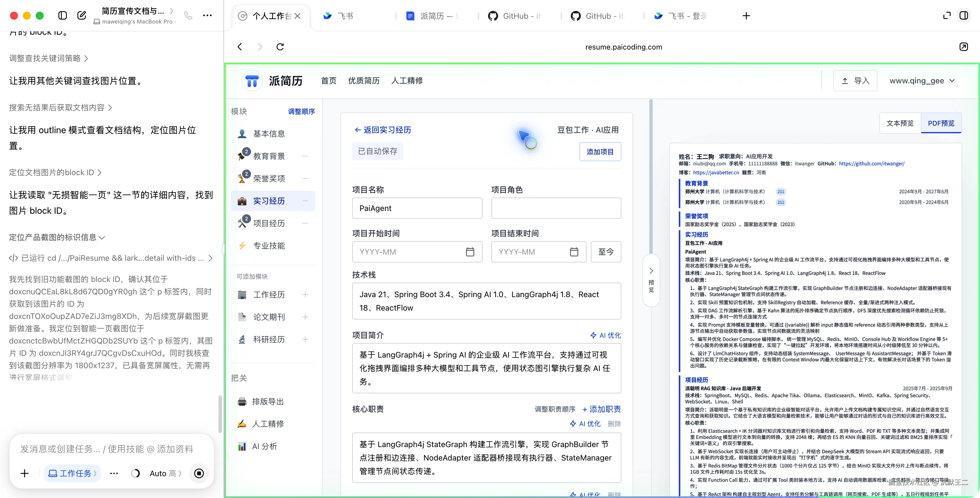Open the www.qing_gee account dropdown
This screenshot has height=498, width=980.
pos(922,81)
